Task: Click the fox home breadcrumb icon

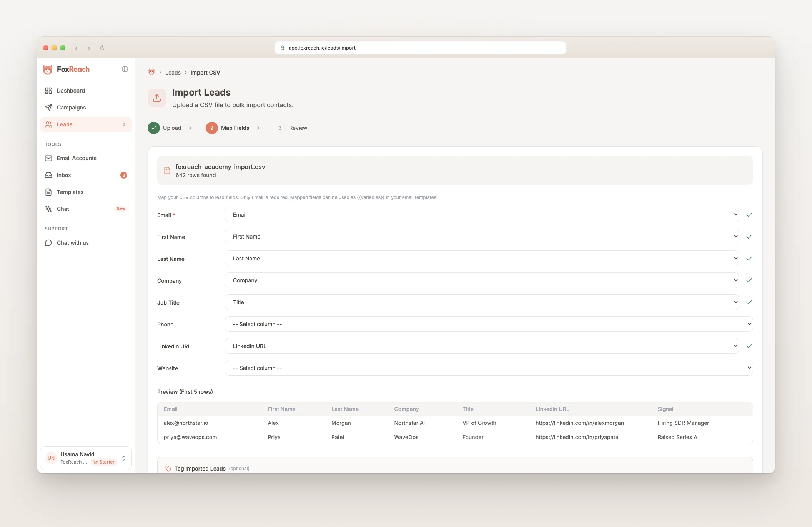Action: [x=151, y=72]
